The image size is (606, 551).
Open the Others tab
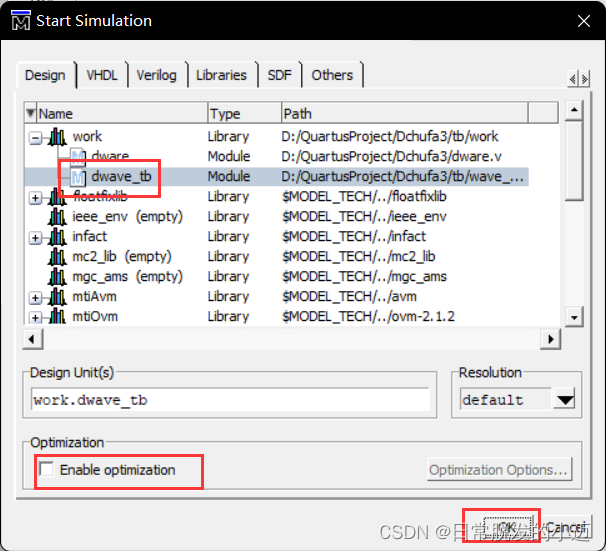[332, 75]
